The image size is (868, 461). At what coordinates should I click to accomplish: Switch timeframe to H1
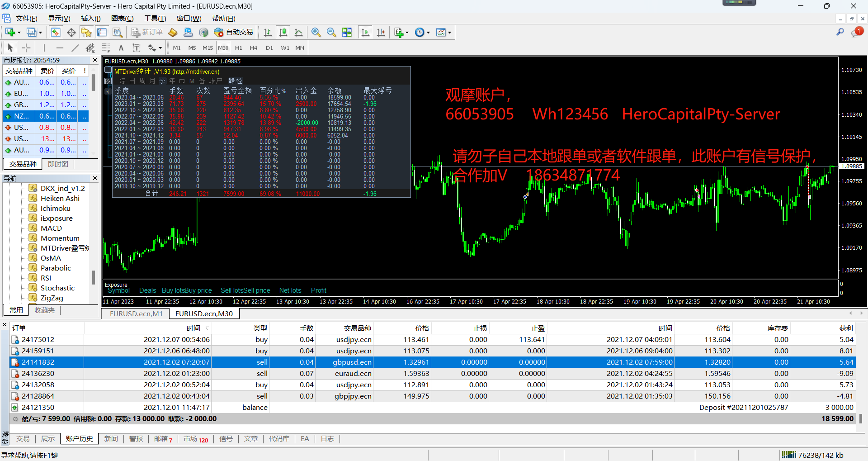[x=239, y=48]
